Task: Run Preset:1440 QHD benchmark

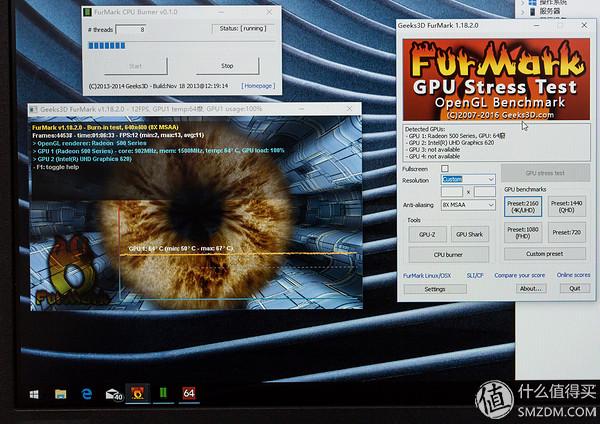Action: pos(567,207)
